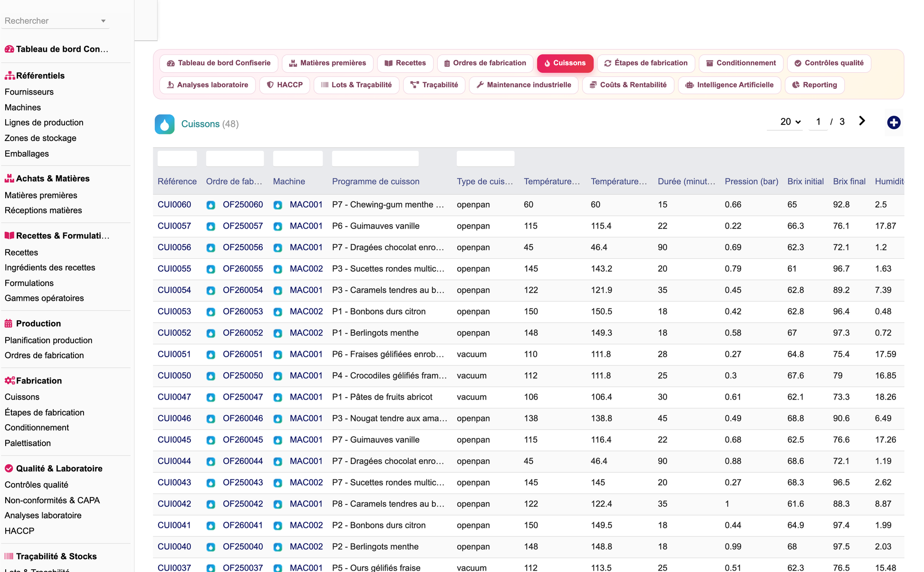This screenshot has width=924, height=572.
Task: Click the order icon beside OF260041
Action: click(211, 526)
